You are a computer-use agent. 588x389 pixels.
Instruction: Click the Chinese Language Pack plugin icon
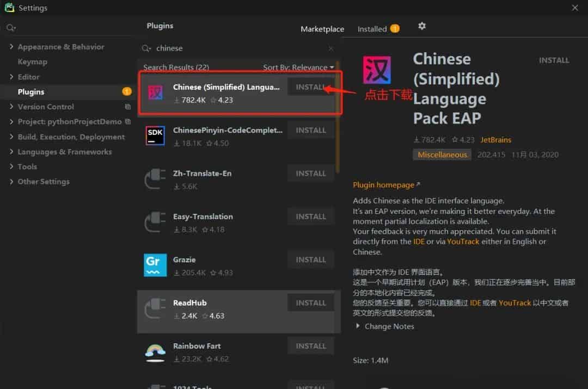[155, 92]
